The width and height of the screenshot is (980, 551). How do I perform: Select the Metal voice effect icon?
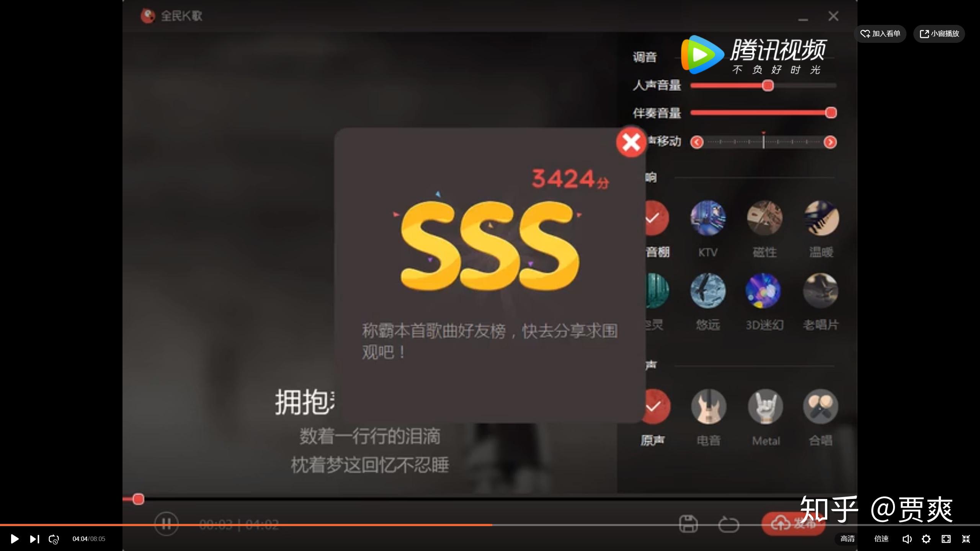tap(764, 406)
